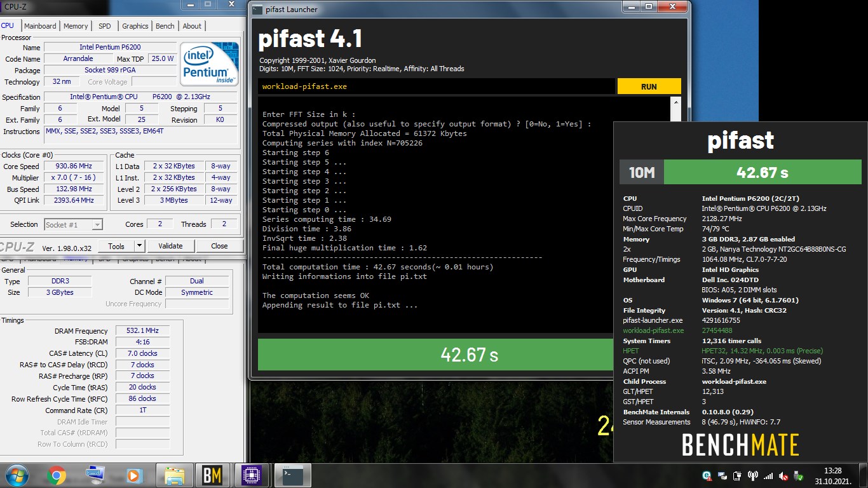Click the pifast Launcher title bar icon
This screenshot has width=868, height=488.
257,10
